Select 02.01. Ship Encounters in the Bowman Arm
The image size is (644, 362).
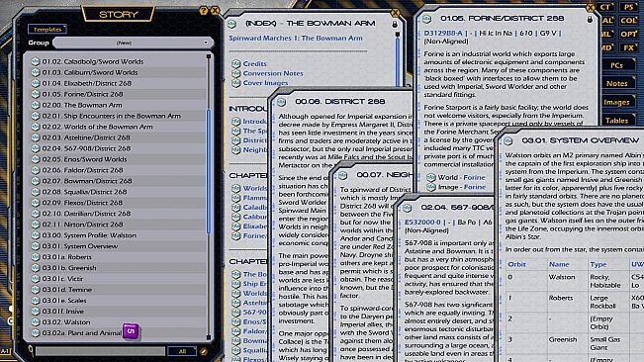pyautogui.click(x=119, y=116)
